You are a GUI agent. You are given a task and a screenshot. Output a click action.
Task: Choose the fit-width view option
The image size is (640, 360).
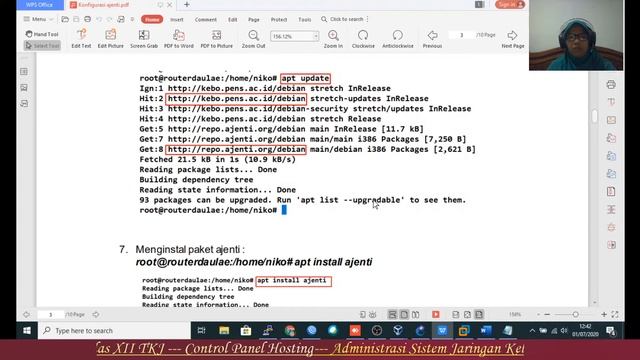[x=479, y=314]
